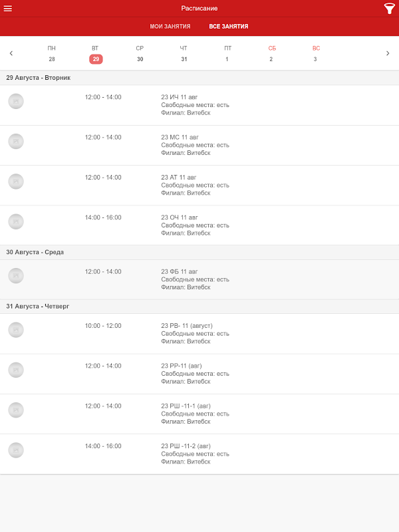Click avatar icon of 23 МС 11 авг class
This screenshot has width=399, height=532.
point(16,141)
